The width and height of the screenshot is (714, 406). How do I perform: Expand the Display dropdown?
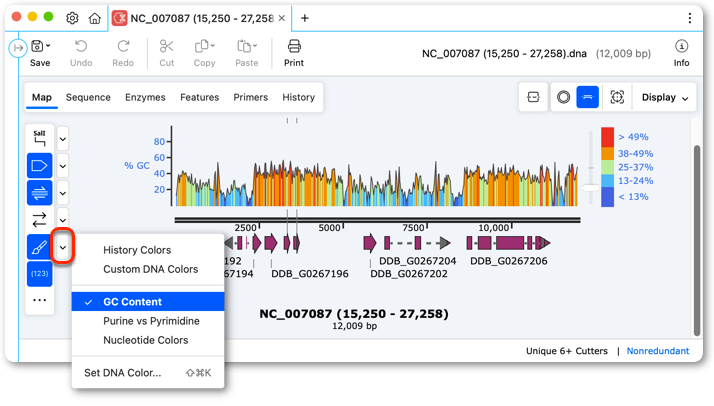coord(665,97)
